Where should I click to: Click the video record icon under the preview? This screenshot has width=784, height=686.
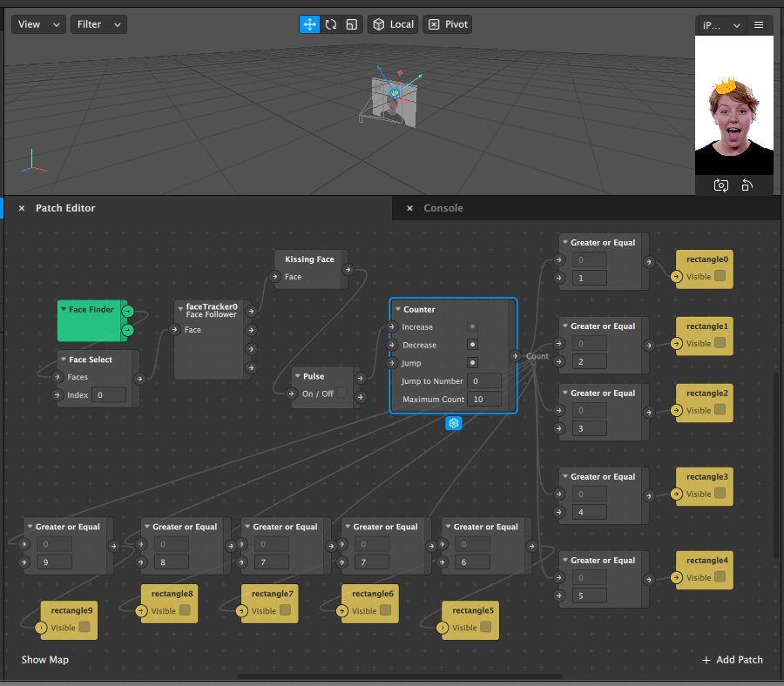coord(747,185)
